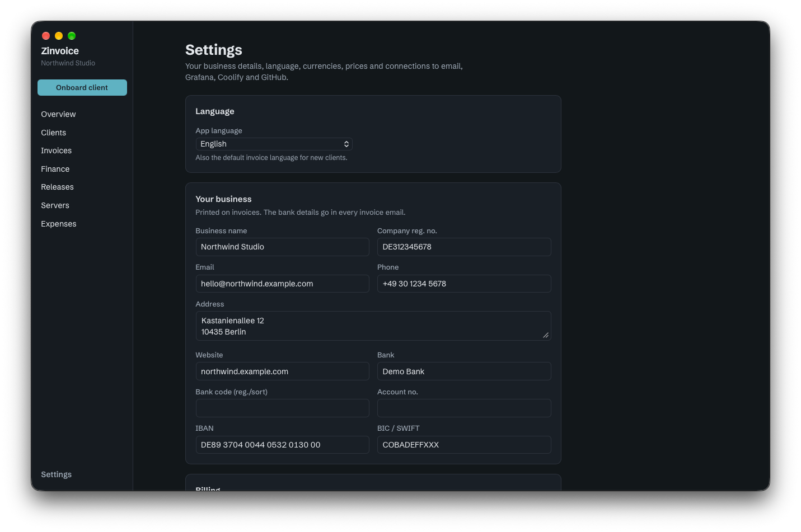The height and width of the screenshot is (532, 801).
Task: Open the Releases page
Action: click(58, 187)
